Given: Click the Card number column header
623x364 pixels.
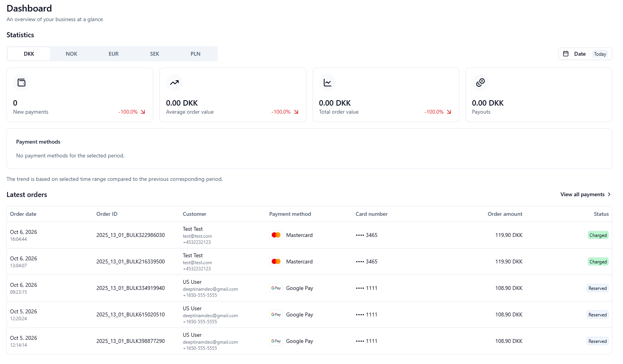Looking at the screenshot, I should [x=371, y=214].
